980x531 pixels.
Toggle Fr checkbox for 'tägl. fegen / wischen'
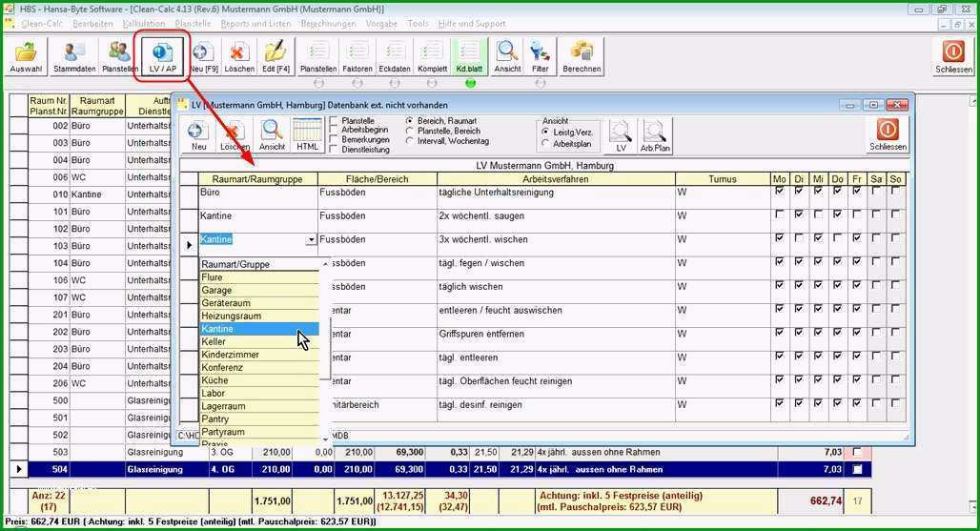coord(857,261)
